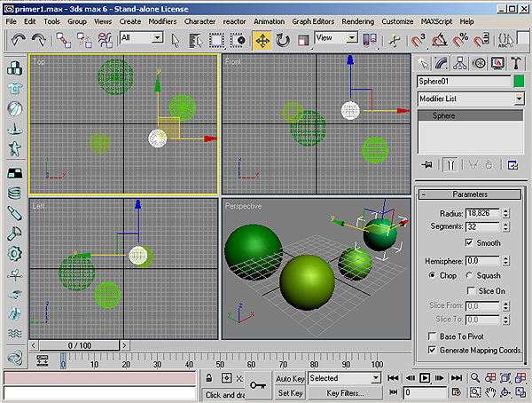Image resolution: width=532 pixels, height=403 pixels.
Task: Open the Rendering menu
Action: [x=358, y=20]
